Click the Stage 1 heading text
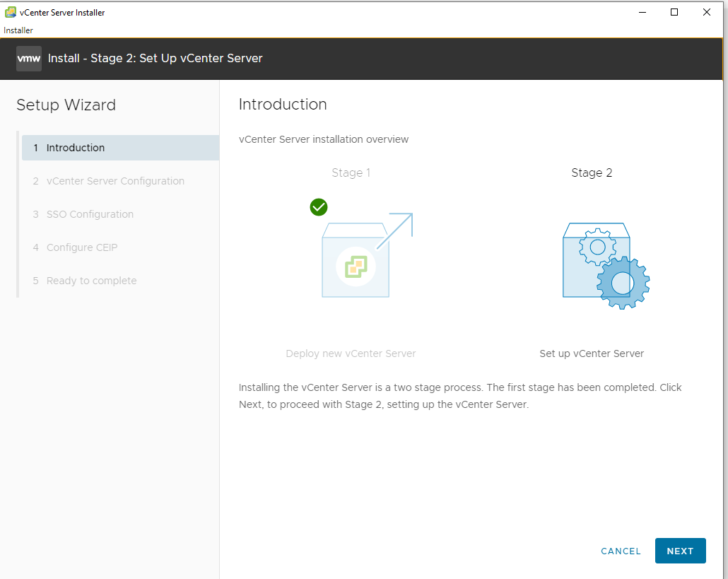This screenshot has height=579, width=728. pyautogui.click(x=351, y=172)
